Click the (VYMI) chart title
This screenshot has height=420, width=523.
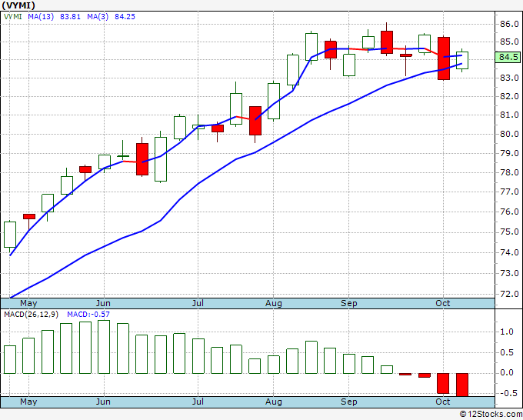[18, 5]
